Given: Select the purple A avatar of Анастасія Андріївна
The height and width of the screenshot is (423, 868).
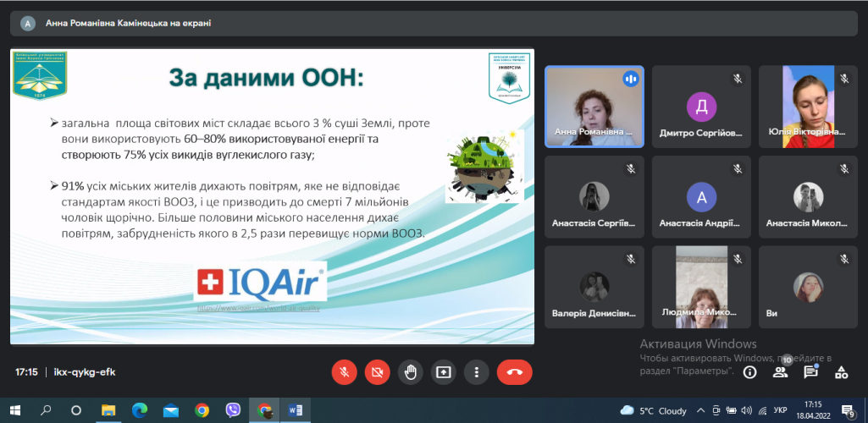Looking at the screenshot, I should point(701,197).
